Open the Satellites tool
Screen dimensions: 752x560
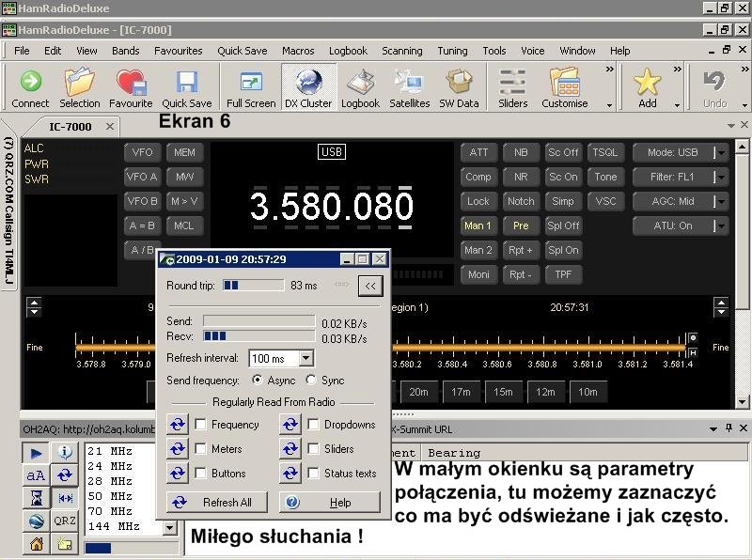click(x=409, y=88)
